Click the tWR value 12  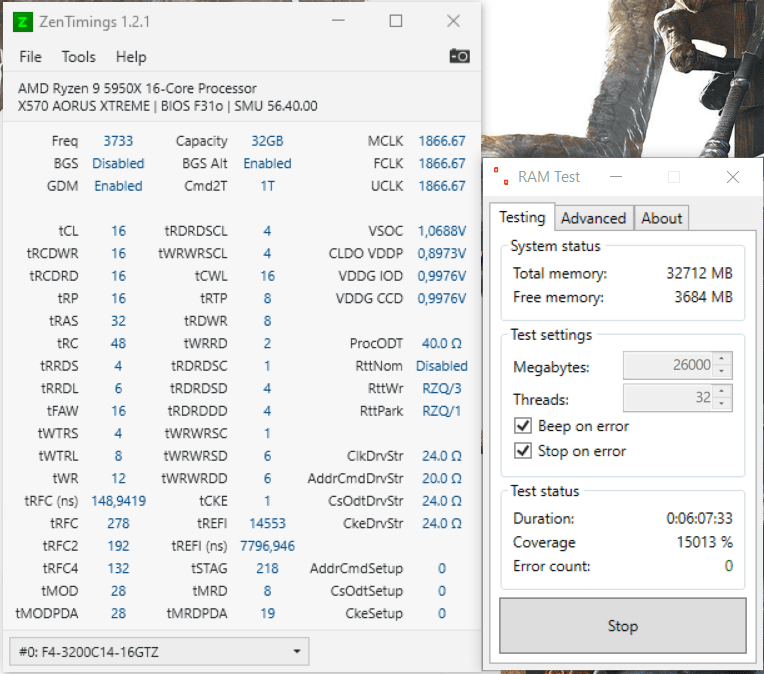(x=118, y=479)
